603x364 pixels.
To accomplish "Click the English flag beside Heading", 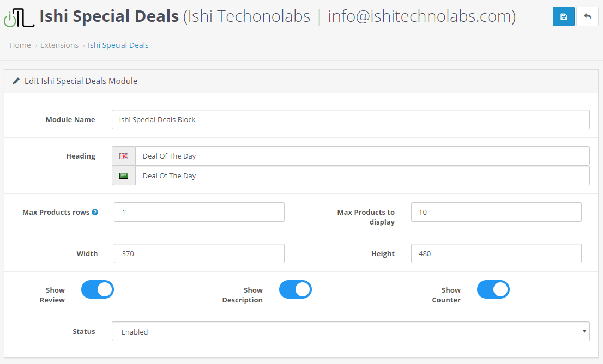I will pyautogui.click(x=124, y=156).
